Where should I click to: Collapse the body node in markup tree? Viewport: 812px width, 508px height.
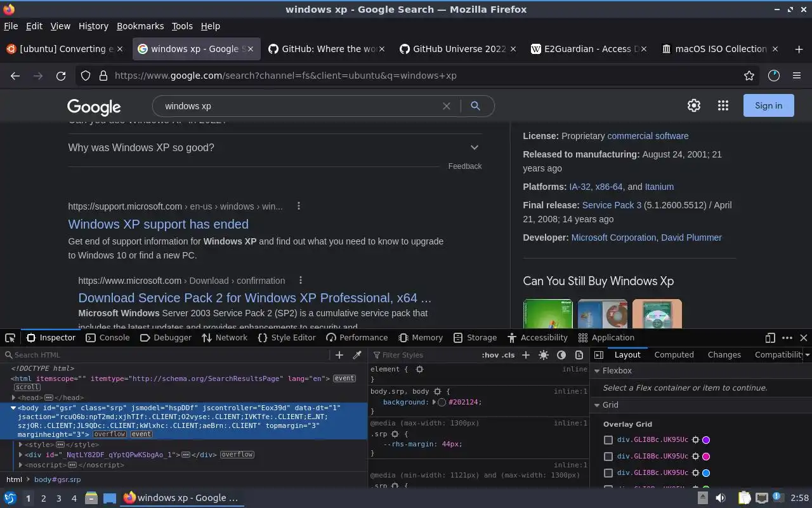[13, 408]
